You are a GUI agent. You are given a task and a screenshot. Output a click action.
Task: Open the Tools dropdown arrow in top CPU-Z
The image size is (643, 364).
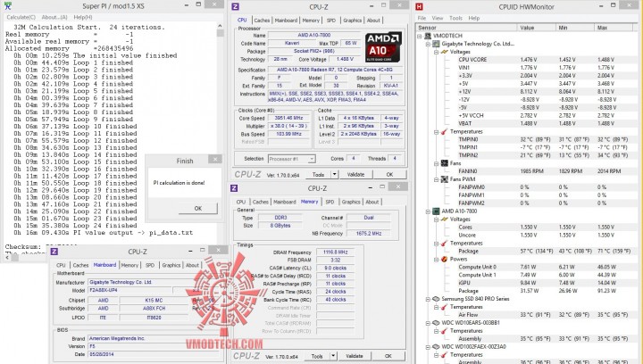[334, 175]
